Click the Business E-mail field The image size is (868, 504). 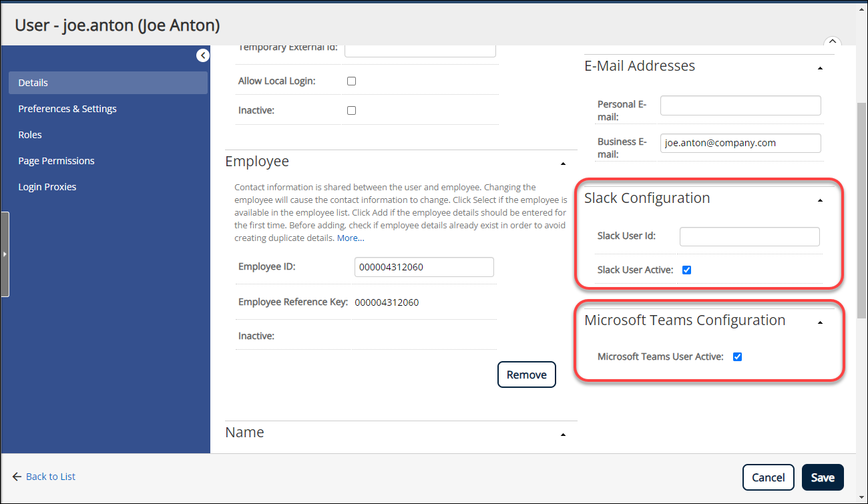[740, 143]
